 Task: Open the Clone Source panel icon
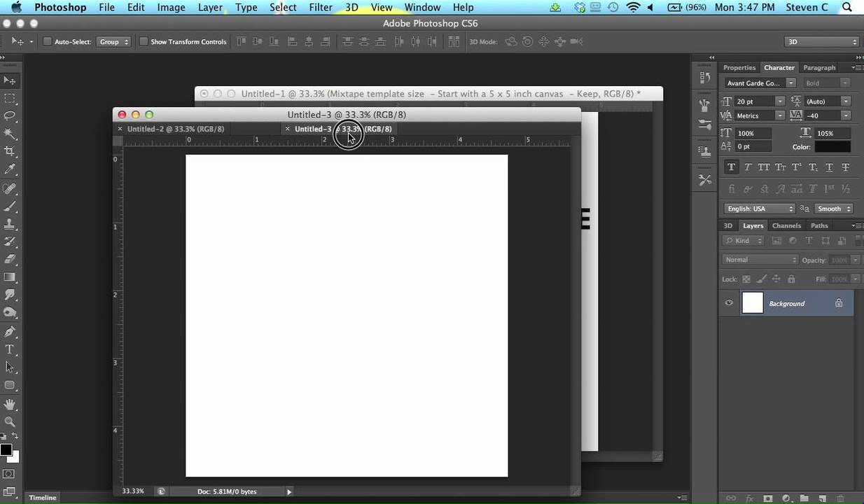tap(705, 150)
